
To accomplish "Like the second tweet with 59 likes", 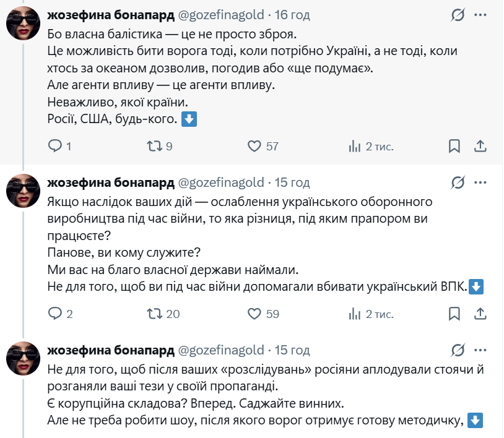I will point(254,314).
